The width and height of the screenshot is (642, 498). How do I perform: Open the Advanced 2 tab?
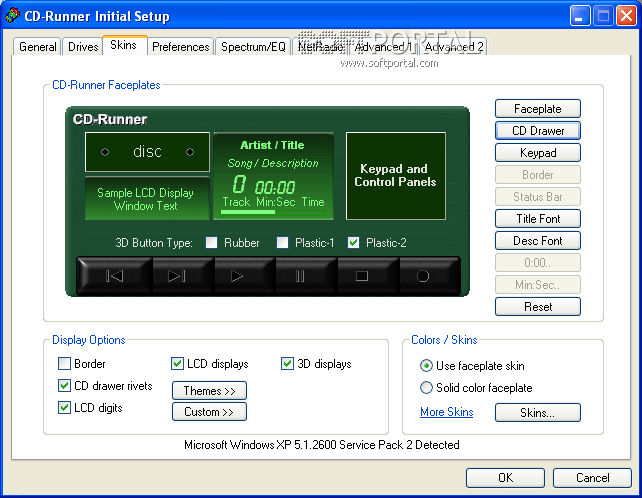tap(454, 47)
